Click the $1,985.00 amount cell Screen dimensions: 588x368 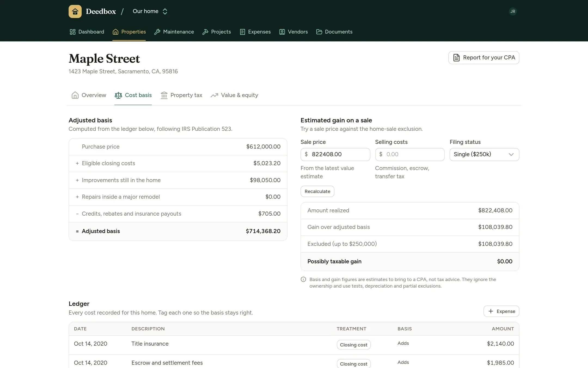(500, 363)
